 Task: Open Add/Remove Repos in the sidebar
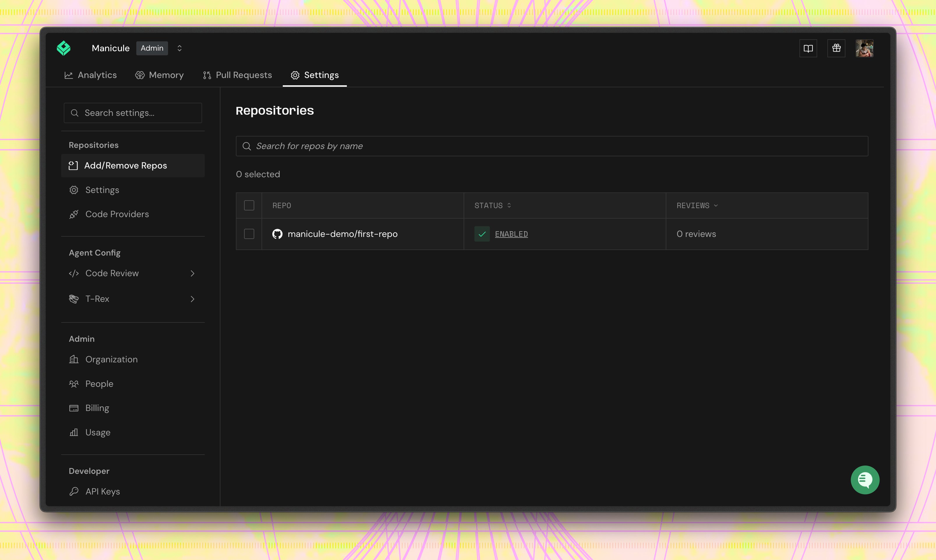tap(133, 166)
